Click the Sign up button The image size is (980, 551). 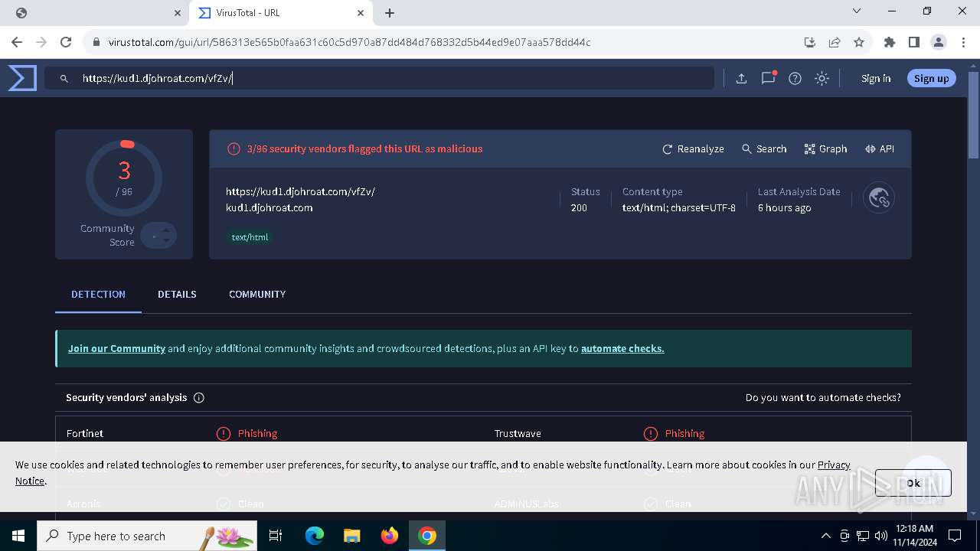pyautogui.click(x=931, y=78)
